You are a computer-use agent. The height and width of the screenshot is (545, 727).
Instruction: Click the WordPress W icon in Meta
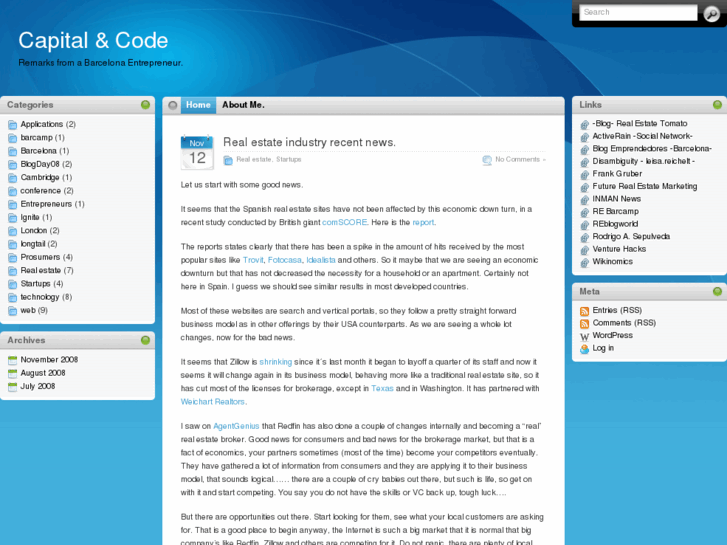coord(585,336)
